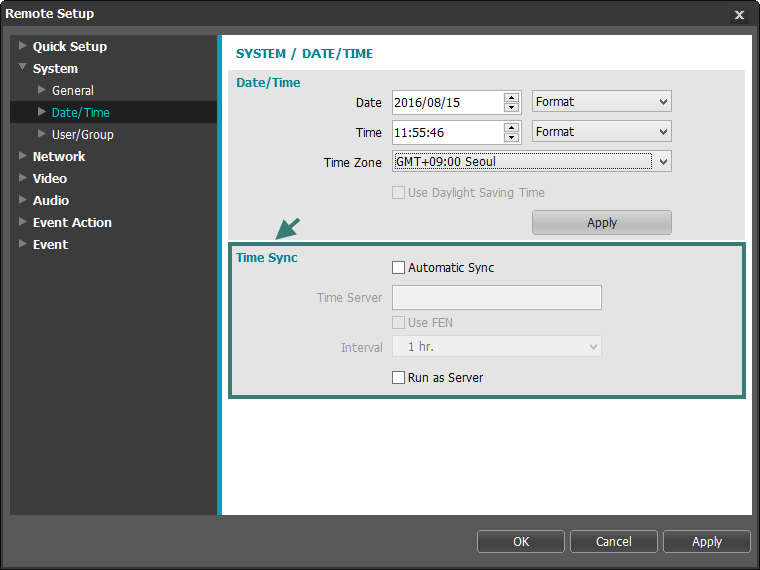Viewport: 760px width, 570px height.
Task: Click the Time input field
Action: click(447, 133)
